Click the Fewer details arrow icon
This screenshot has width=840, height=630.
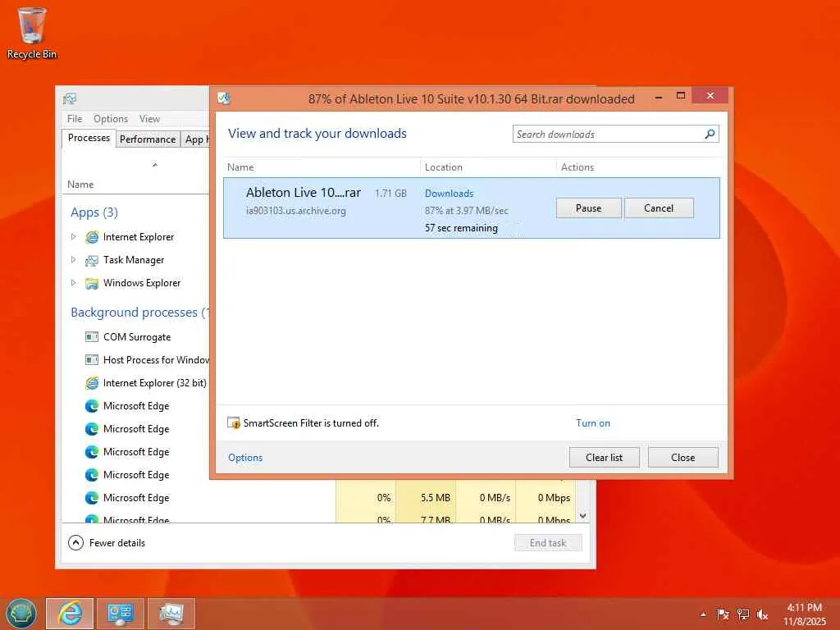pyautogui.click(x=76, y=543)
